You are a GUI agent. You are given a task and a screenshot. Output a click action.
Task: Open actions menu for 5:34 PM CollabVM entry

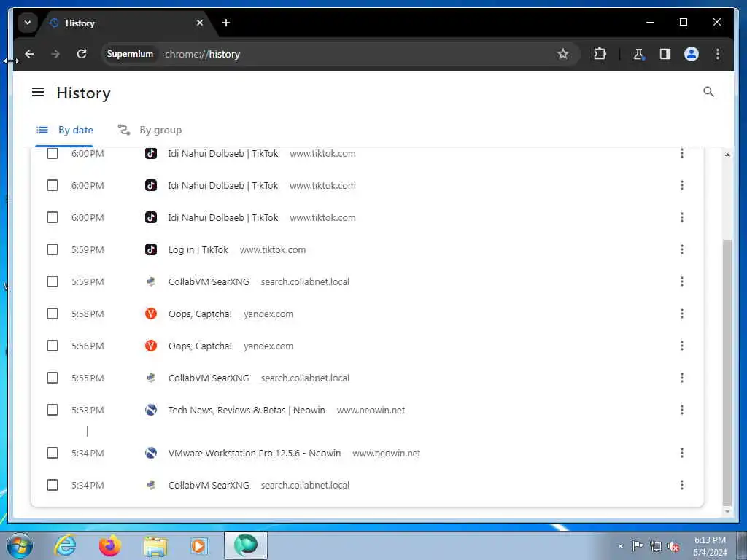pyautogui.click(x=682, y=485)
